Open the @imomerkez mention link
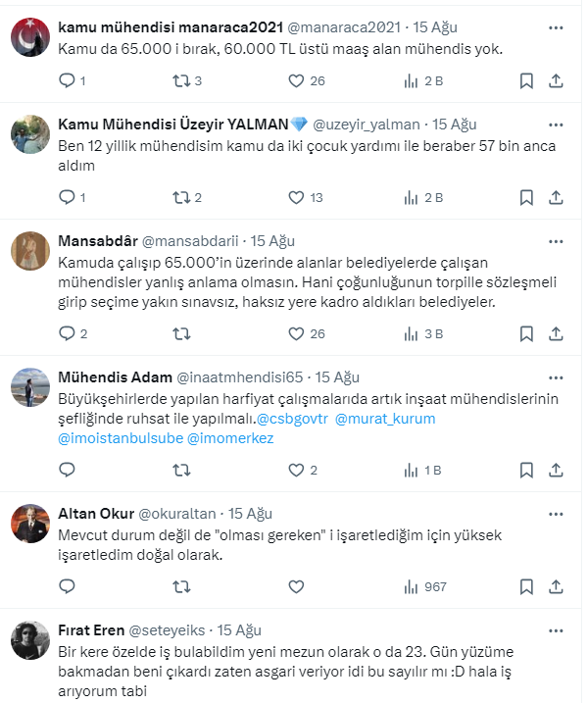Screen dimensions: 588x703 230,438
